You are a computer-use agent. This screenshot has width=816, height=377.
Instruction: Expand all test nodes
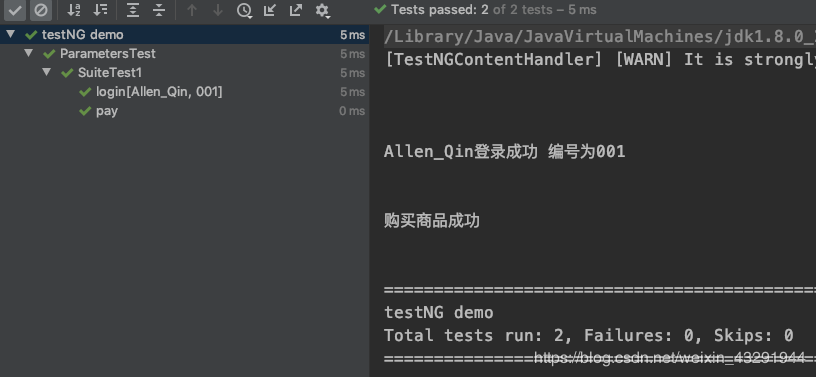click(x=133, y=10)
